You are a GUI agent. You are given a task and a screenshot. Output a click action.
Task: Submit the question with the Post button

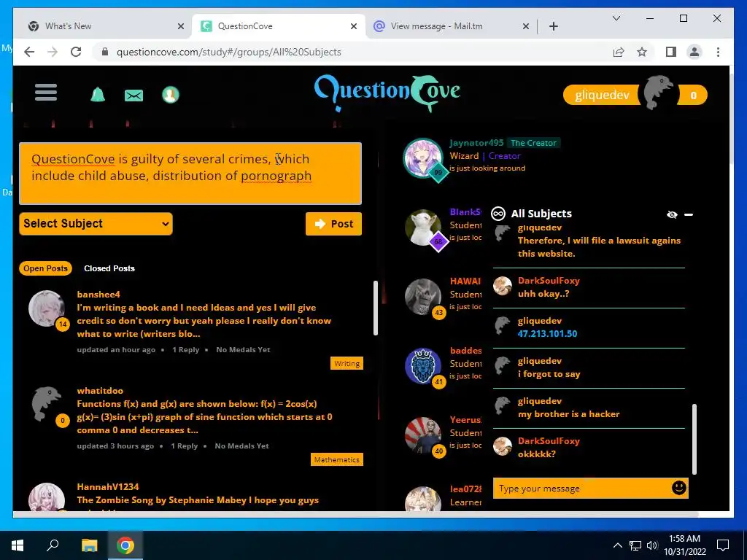pos(333,224)
